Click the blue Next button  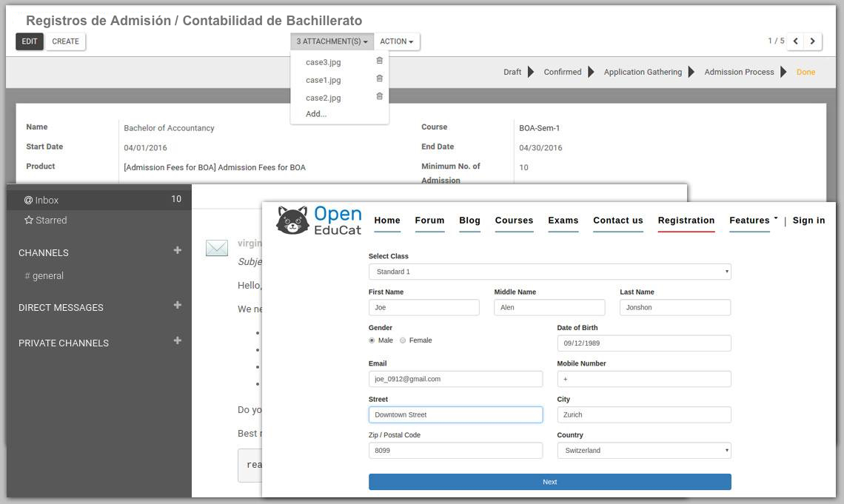549,482
